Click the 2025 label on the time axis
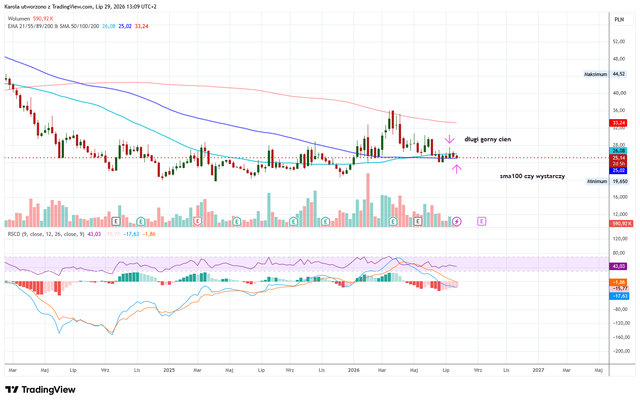This screenshot has height=403, width=640. (169, 370)
